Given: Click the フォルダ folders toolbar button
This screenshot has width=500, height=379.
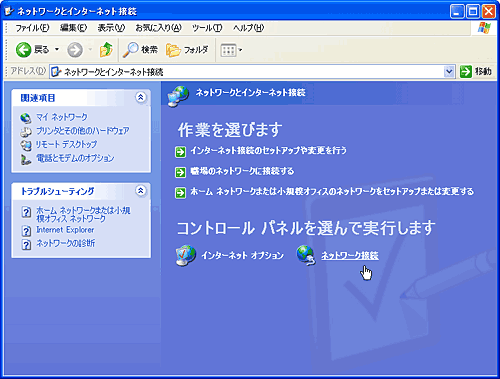Looking at the screenshot, I should pyautogui.click(x=187, y=50).
